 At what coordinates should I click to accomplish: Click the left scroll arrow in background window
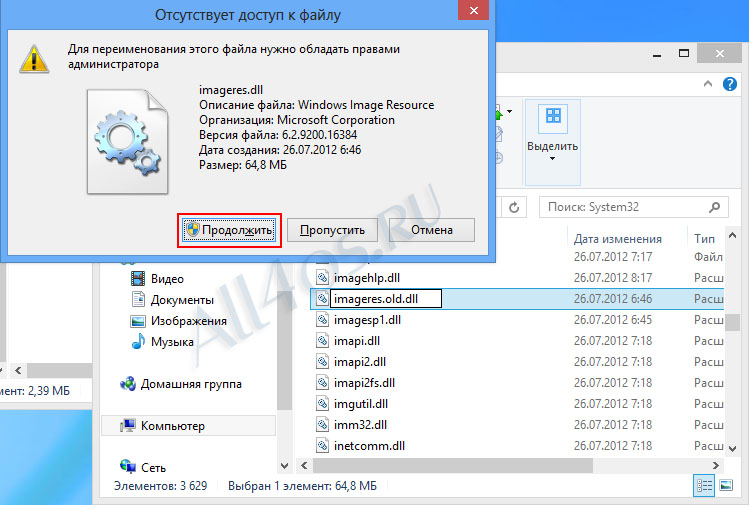pyautogui.click(x=18, y=370)
